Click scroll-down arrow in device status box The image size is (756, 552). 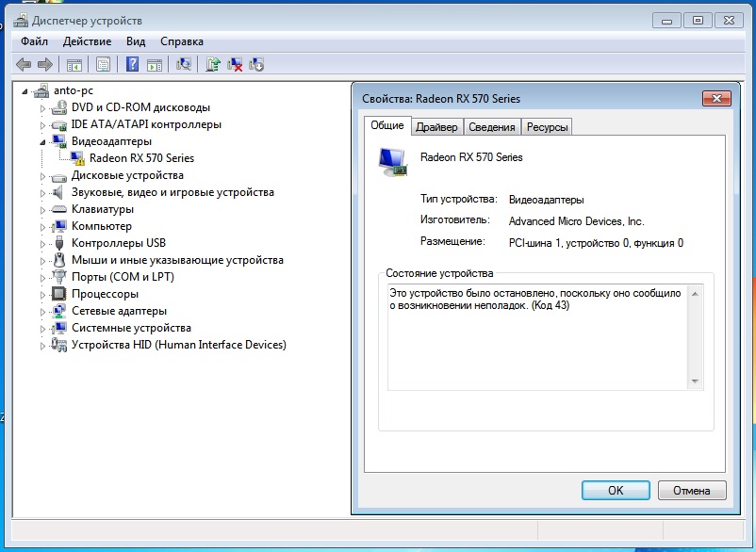(x=695, y=381)
